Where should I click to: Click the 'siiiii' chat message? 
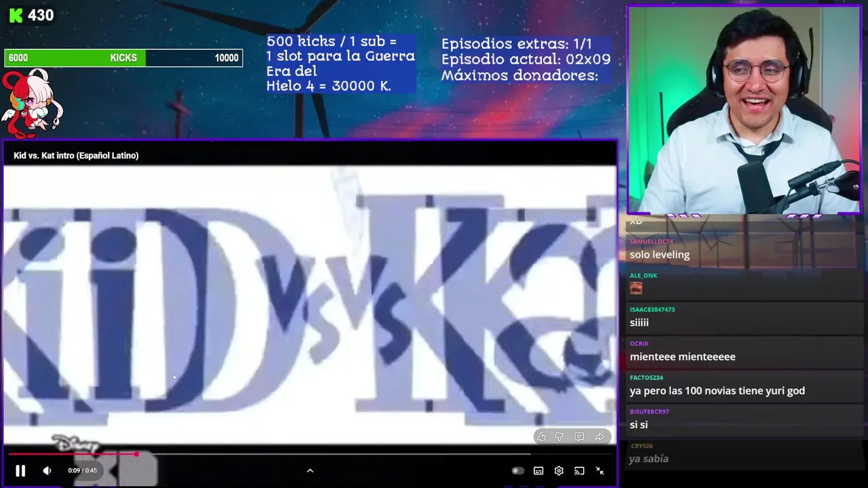(x=639, y=323)
